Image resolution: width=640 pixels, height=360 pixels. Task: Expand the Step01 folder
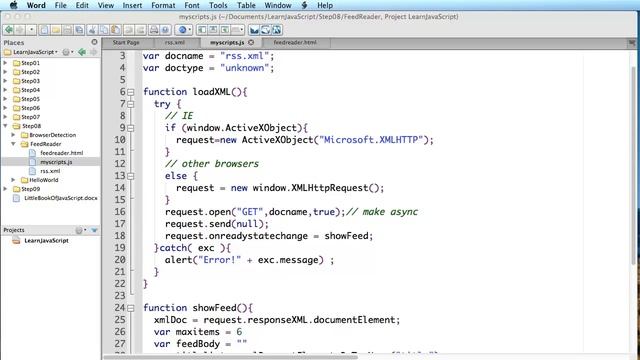click(x=5, y=63)
